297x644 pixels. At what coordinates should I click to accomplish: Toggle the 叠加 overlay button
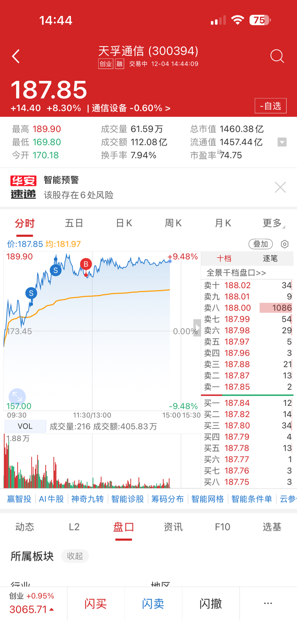(x=261, y=244)
